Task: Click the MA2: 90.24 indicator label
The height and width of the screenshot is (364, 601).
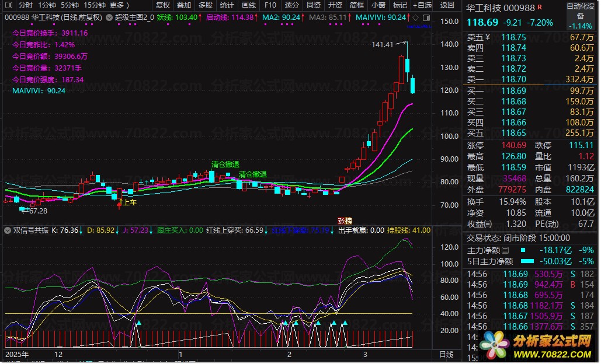Action: tap(283, 17)
